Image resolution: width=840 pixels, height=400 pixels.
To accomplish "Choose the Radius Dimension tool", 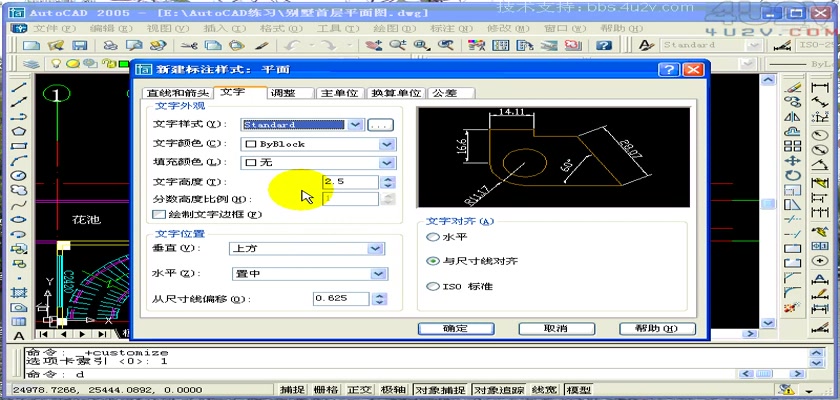I will tap(820, 135).
